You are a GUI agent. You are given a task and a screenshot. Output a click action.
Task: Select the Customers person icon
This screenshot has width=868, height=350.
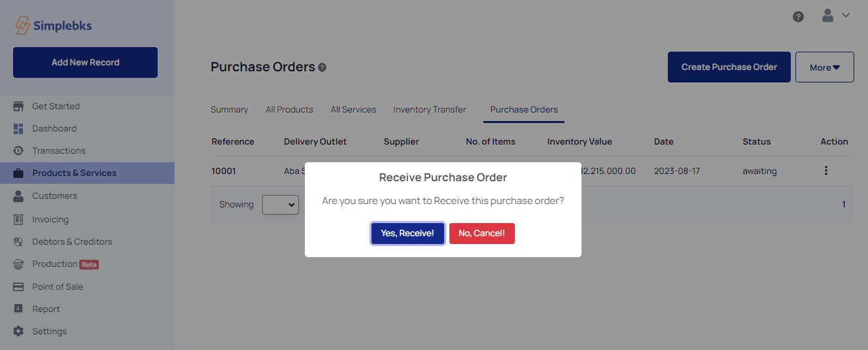(x=18, y=196)
